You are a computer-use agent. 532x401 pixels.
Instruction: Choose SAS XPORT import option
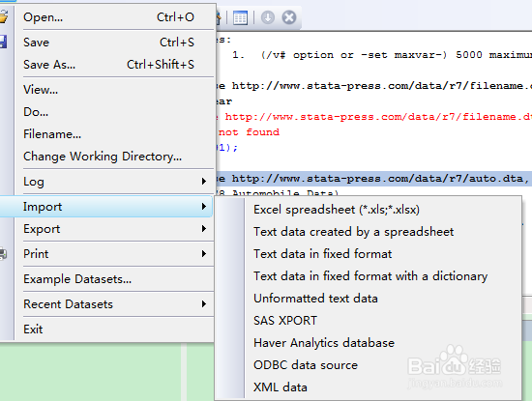click(x=369, y=321)
